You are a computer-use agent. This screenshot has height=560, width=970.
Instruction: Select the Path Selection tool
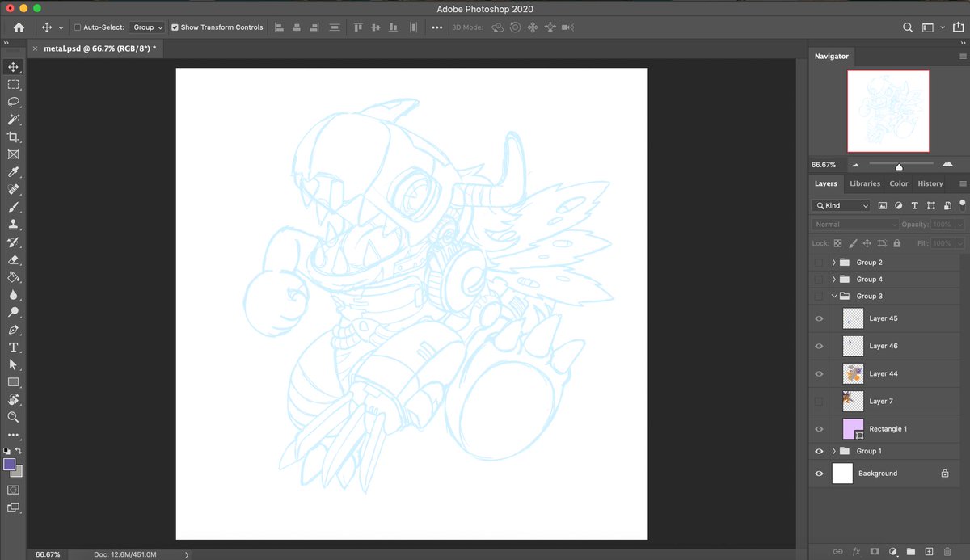coord(13,364)
